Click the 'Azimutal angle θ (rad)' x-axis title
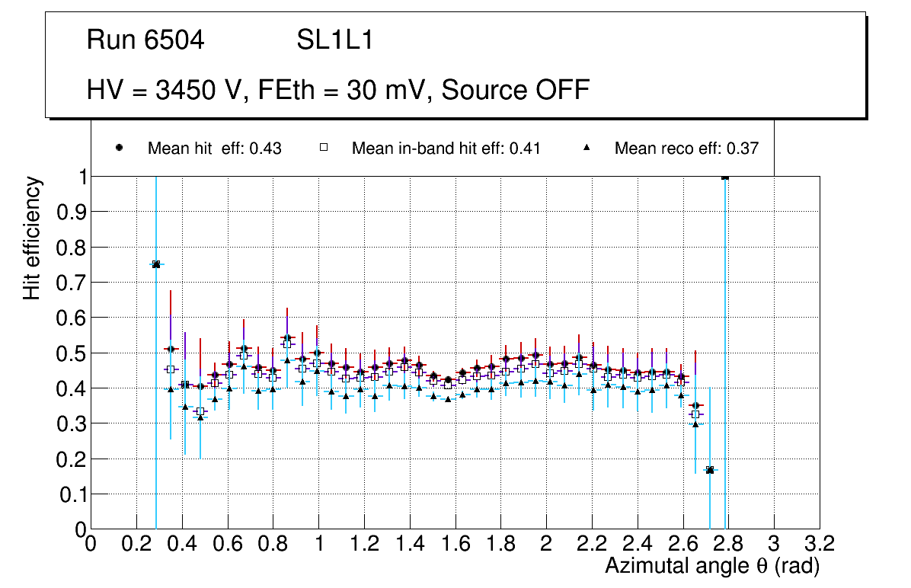This screenshot has height=588, width=911. coord(711,566)
